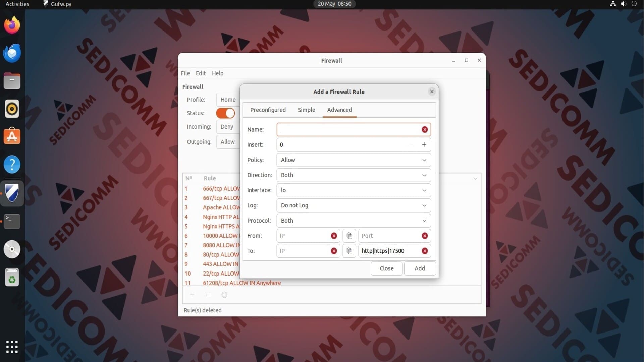644x362 pixels.
Task: Clear the Name field with its red X
Action: tap(425, 130)
